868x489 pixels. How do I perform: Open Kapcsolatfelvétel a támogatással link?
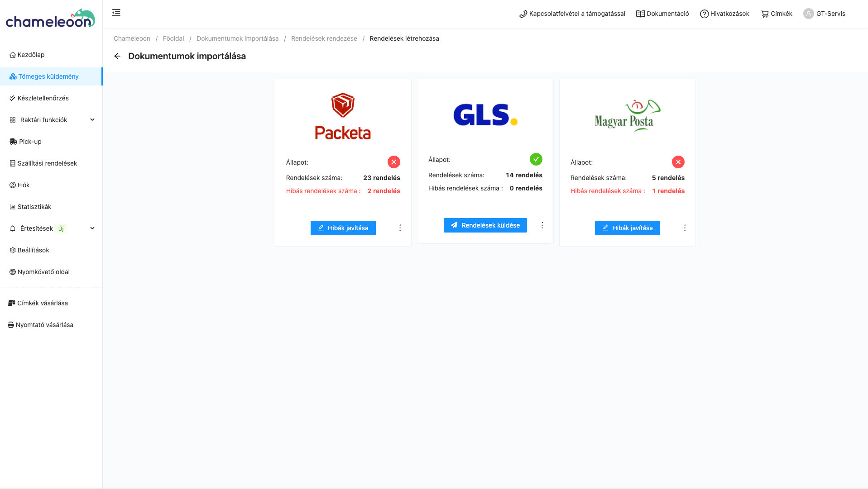pos(572,14)
